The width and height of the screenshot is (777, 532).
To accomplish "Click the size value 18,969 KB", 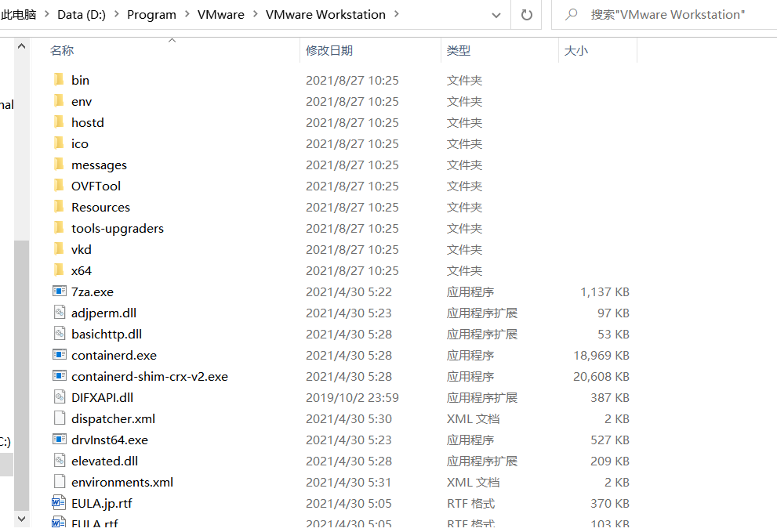I will [x=601, y=355].
